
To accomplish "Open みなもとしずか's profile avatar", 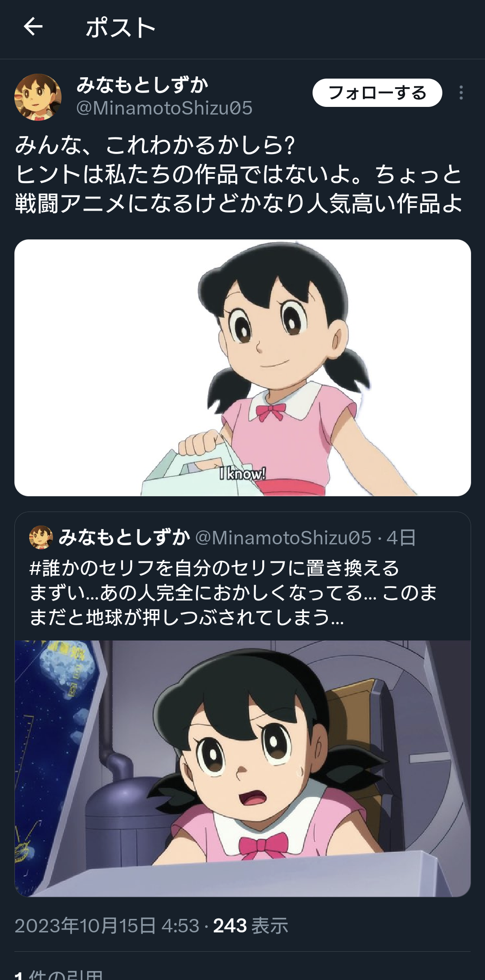I will (38, 97).
